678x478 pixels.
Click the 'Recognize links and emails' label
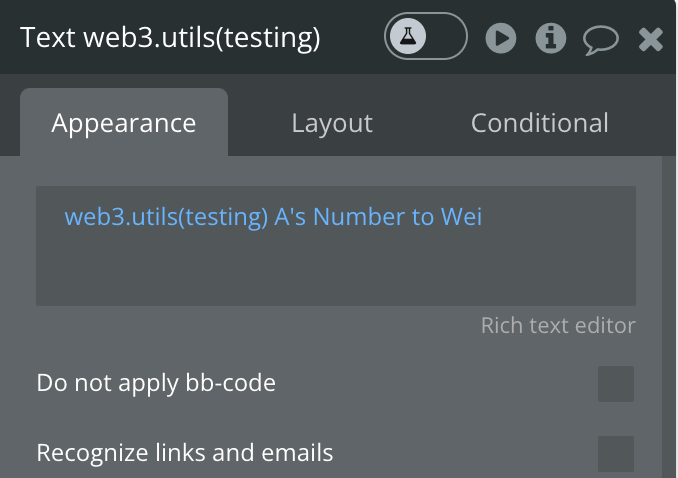pos(185,453)
